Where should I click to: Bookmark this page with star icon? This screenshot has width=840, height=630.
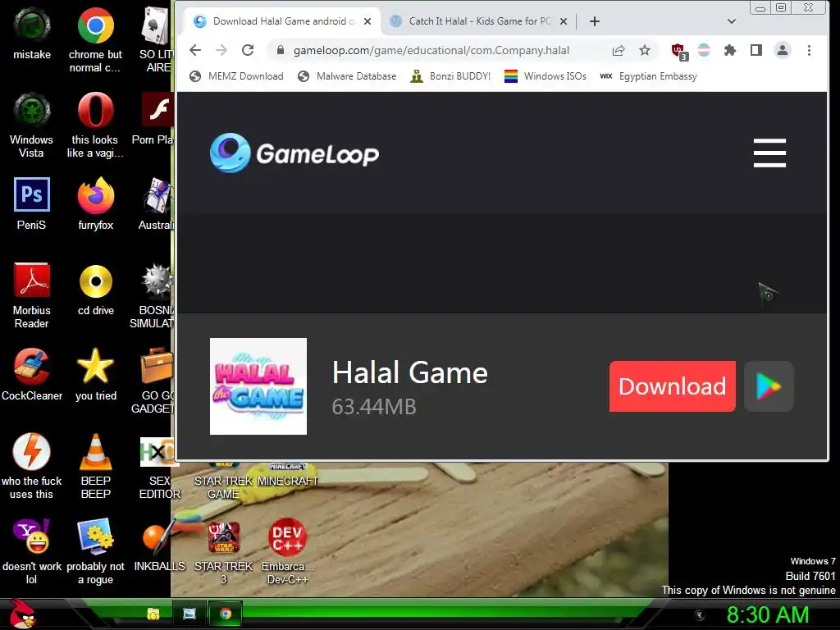645,50
